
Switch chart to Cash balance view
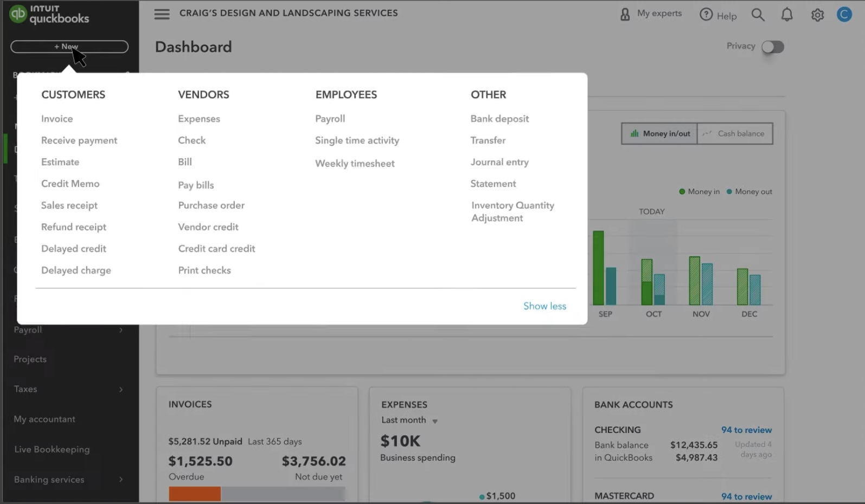coord(734,134)
